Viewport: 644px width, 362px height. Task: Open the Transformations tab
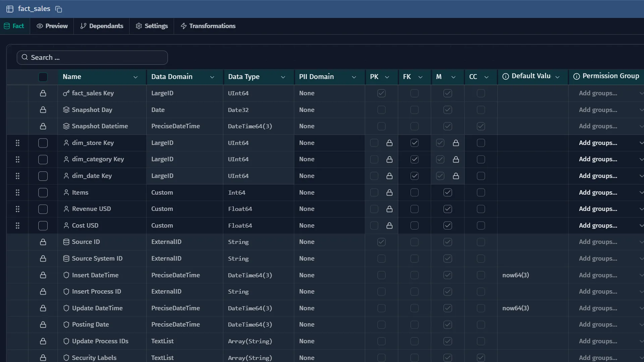tap(208, 26)
